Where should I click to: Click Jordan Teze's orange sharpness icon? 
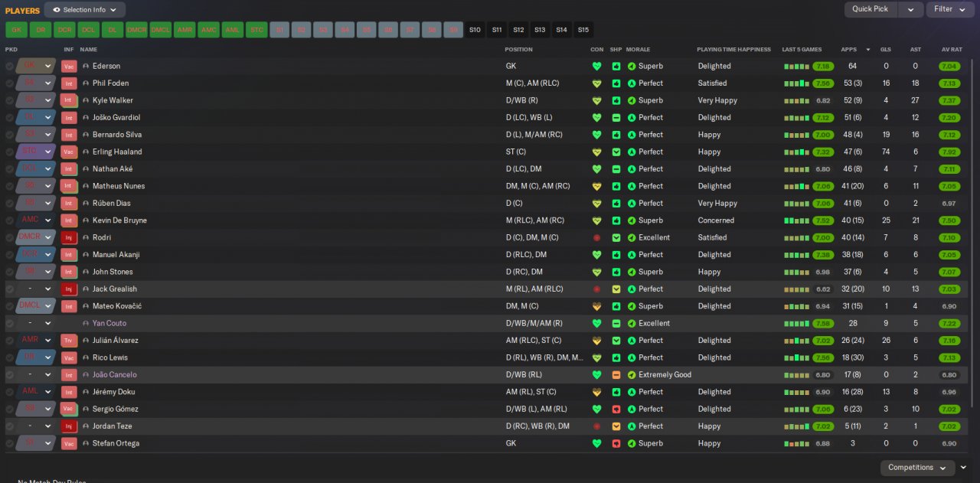tap(616, 426)
